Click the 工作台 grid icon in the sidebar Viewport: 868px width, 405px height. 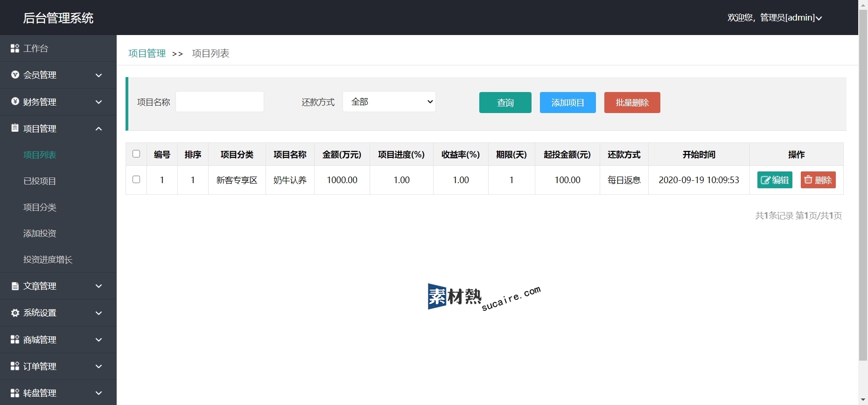pyautogui.click(x=15, y=48)
